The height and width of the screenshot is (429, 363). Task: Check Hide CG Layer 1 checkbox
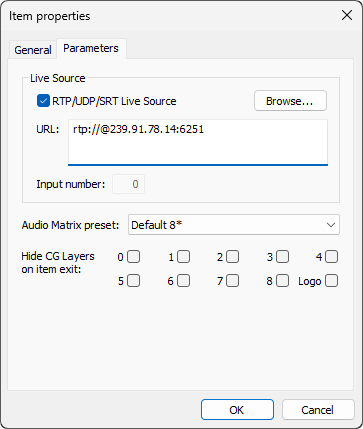coord(184,257)
